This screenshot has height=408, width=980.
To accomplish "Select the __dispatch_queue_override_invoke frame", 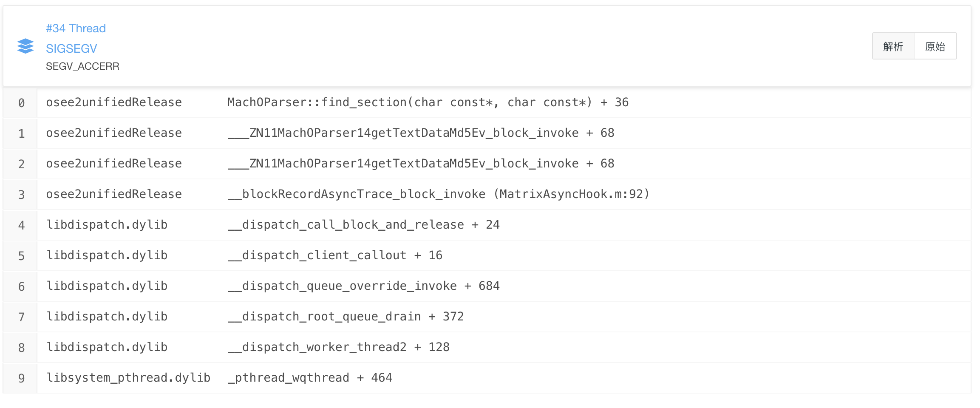I will click(364, 286).
